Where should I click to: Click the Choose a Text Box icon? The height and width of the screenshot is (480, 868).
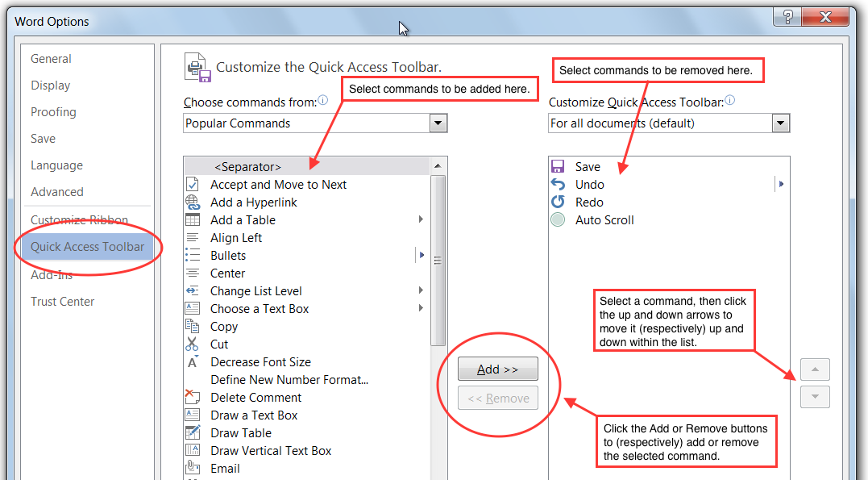[x=192, y=308]
